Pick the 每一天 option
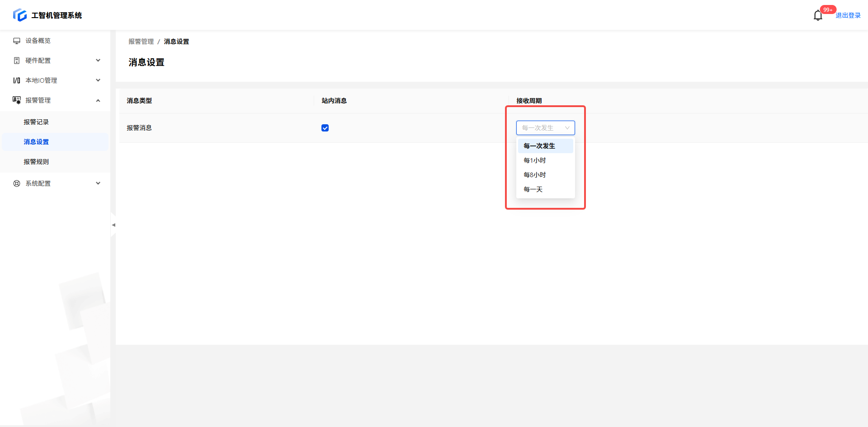The width and height of the screenshot is (868, 427). pos(533,189)
